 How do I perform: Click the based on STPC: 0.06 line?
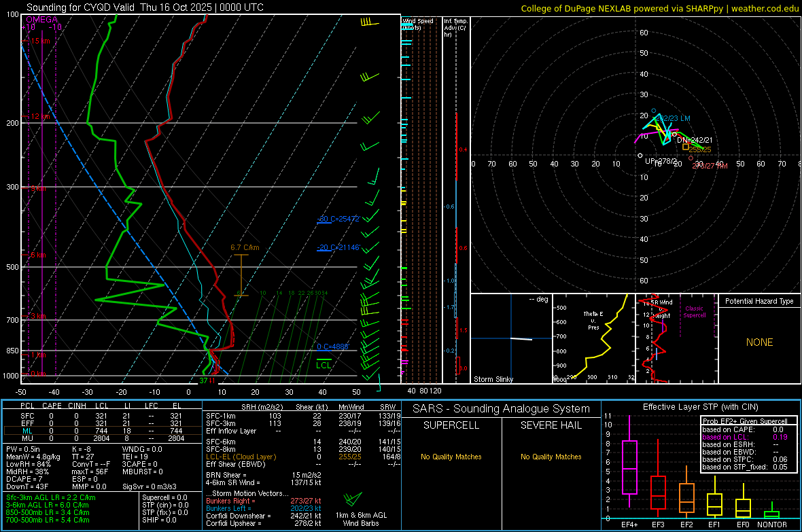coord(745,459)
